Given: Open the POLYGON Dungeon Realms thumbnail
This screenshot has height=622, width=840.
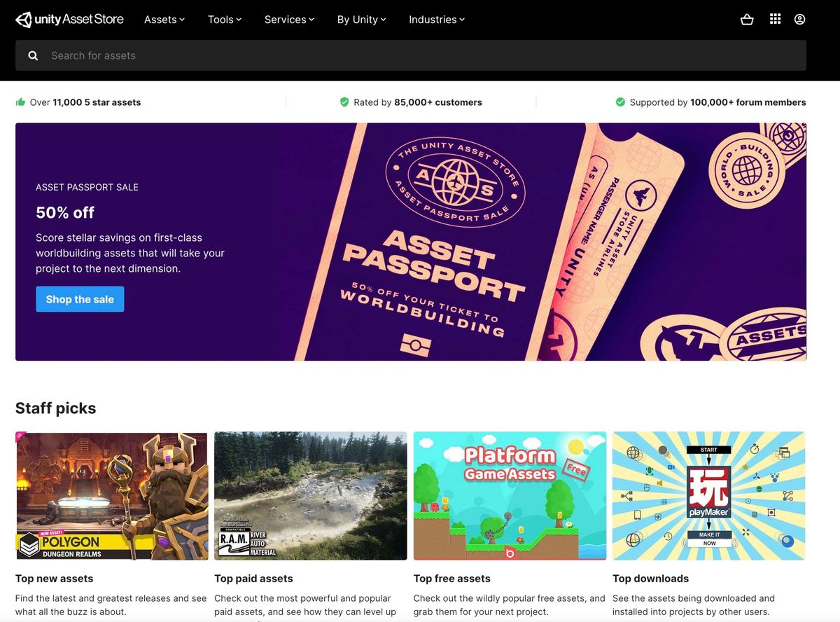Looking at the screenshot, I should tap(111, 496).
